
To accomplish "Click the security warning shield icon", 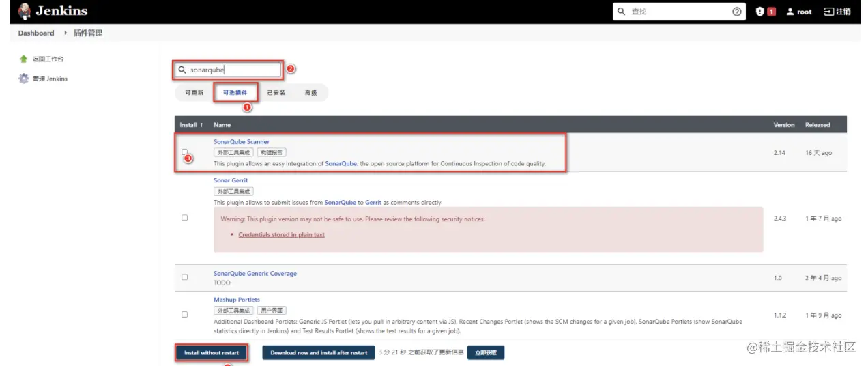I will click(x=760, y=12).
